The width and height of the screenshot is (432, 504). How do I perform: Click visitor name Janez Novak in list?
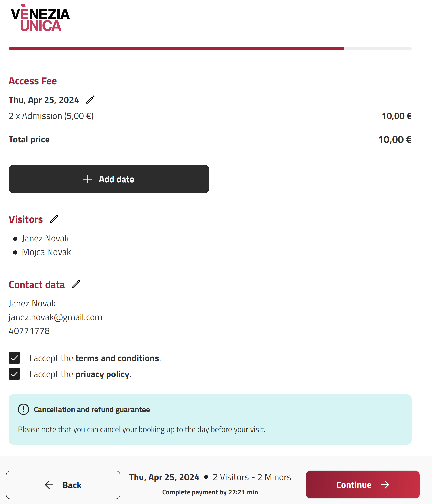(45, 238)
